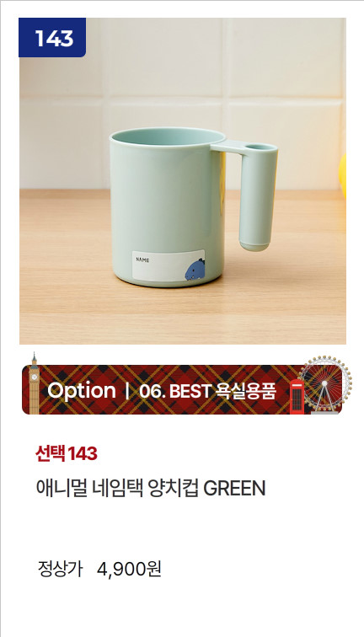Open the 06. BEST 욕실용품 category

tap(207, 391)
